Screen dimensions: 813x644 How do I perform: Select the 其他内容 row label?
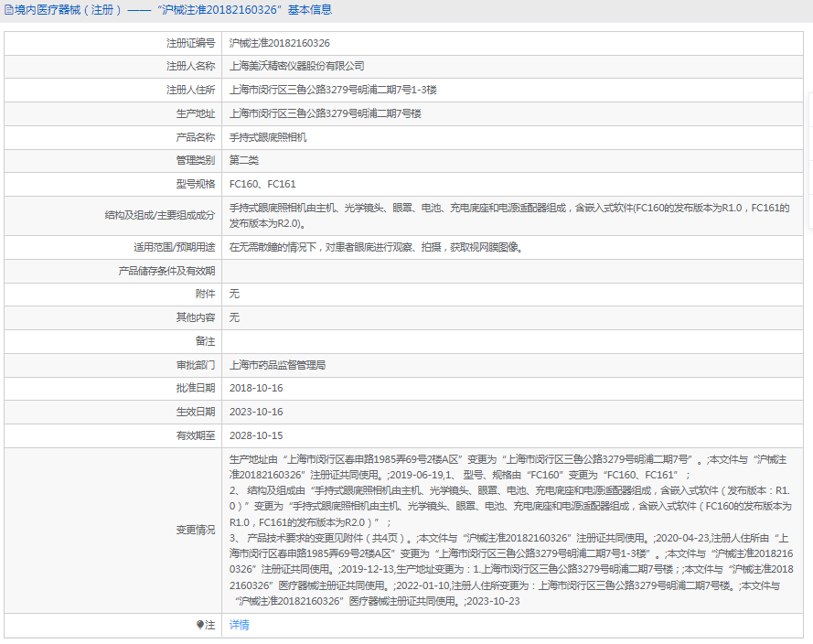click(x=196, y=317)
